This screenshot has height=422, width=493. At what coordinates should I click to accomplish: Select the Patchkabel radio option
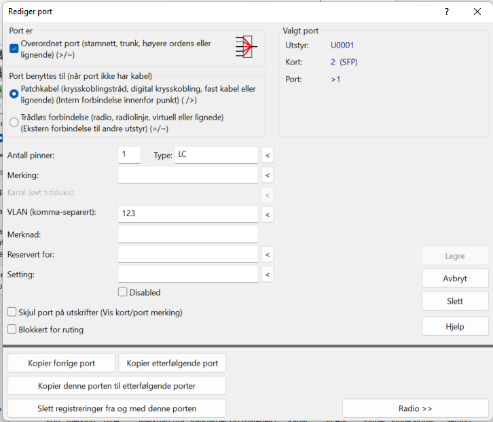[x=14, y=94]
